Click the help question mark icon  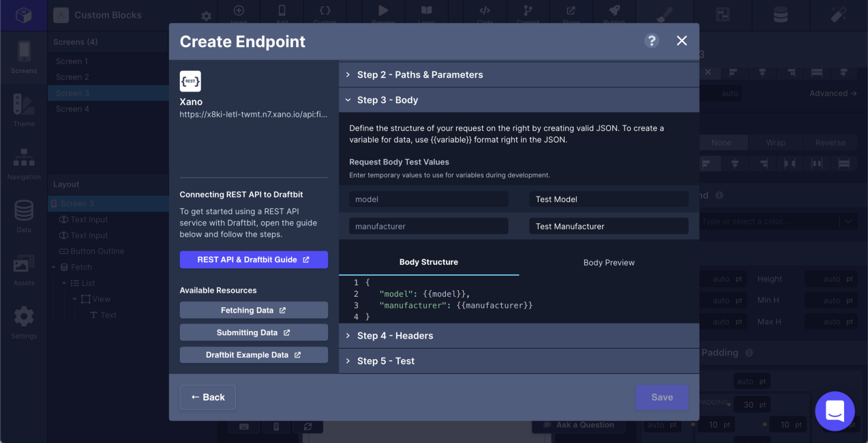[651, 41]
